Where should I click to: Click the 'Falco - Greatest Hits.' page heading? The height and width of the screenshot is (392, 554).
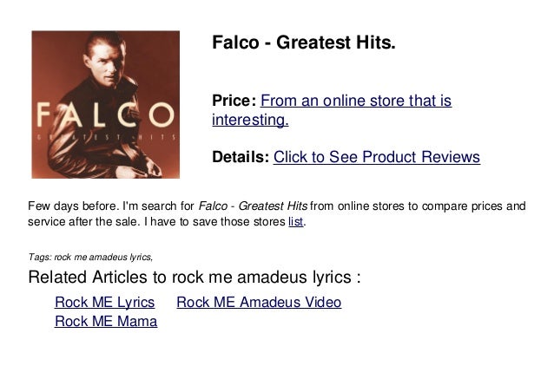click(x=304, y=42)
